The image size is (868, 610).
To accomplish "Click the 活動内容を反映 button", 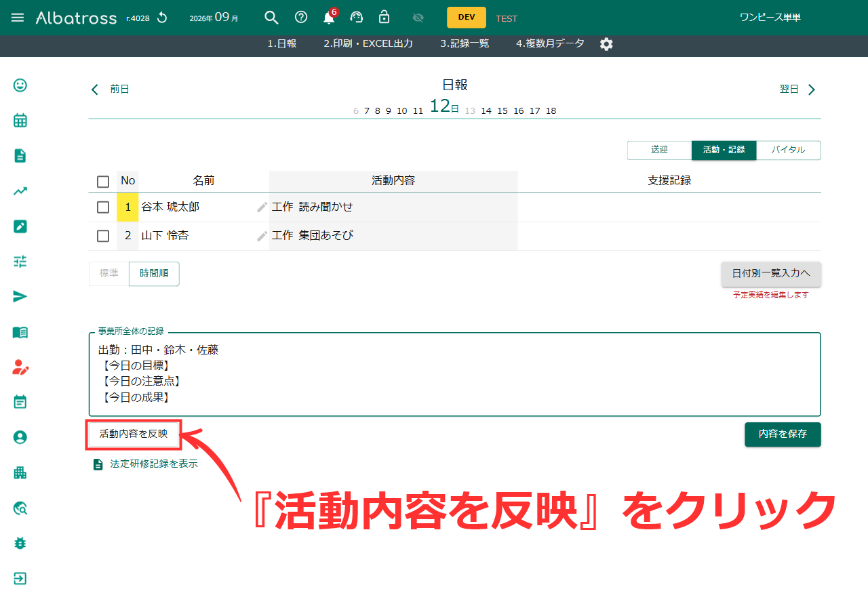I will pos(134,434).
